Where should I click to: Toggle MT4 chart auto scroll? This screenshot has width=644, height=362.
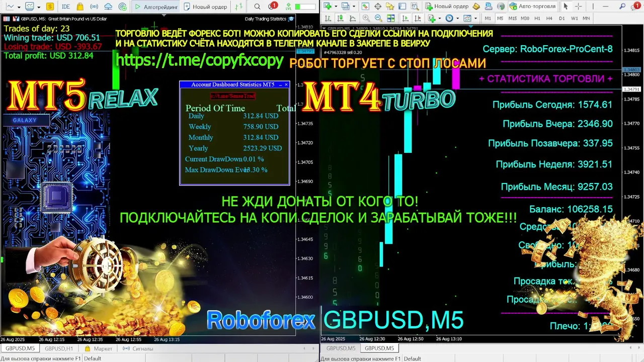[406, 18]
